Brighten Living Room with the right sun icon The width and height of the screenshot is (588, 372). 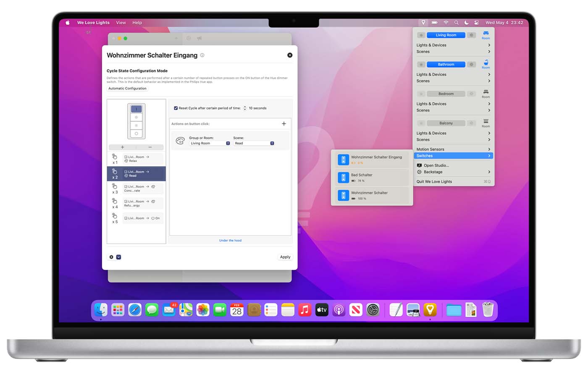pos(472,35)
